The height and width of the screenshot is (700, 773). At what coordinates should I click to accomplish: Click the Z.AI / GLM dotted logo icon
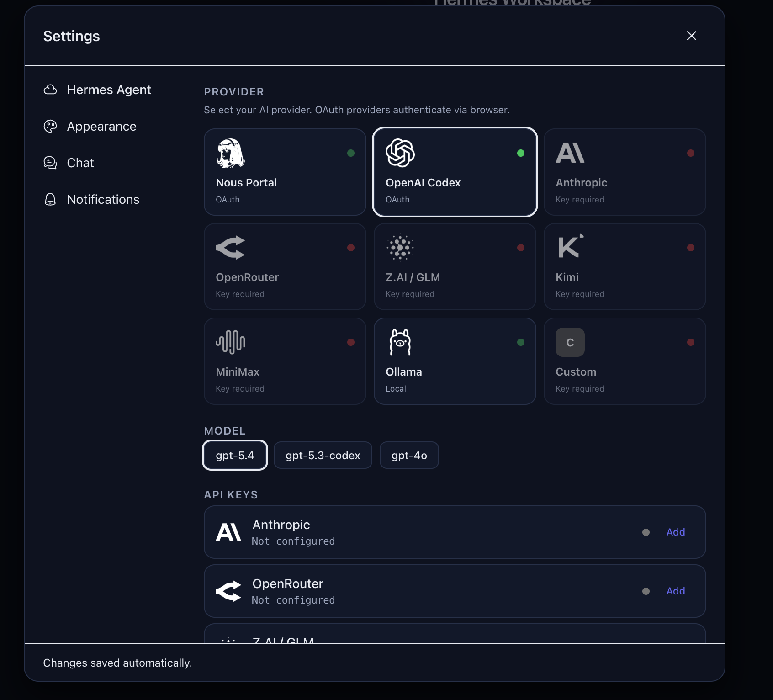coord(400,248)
